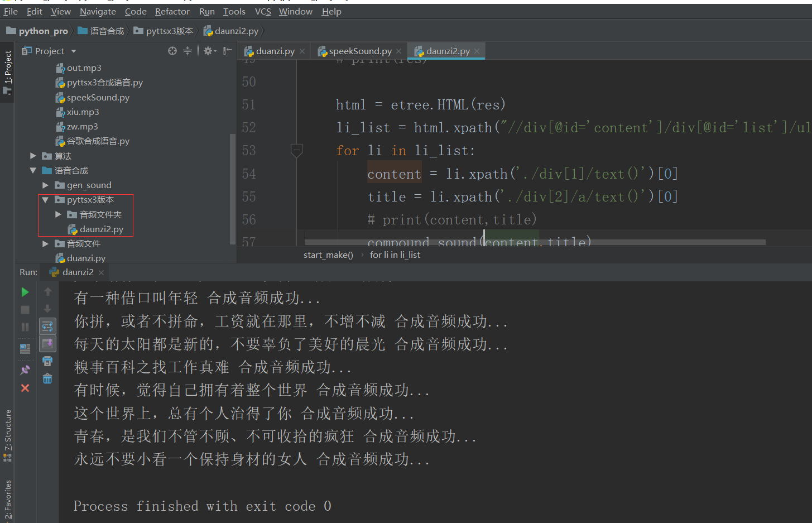Image resolution: width=812 pixels, height=523 pixels.
Task: Click the Pin tab icon in Run panel
Action: click(x=25, y=370)
